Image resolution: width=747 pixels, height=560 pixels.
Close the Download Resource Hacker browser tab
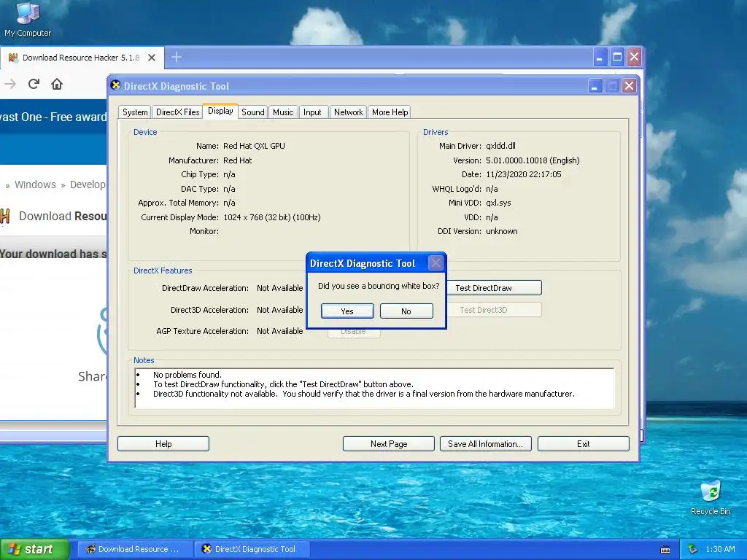[152, 58]
